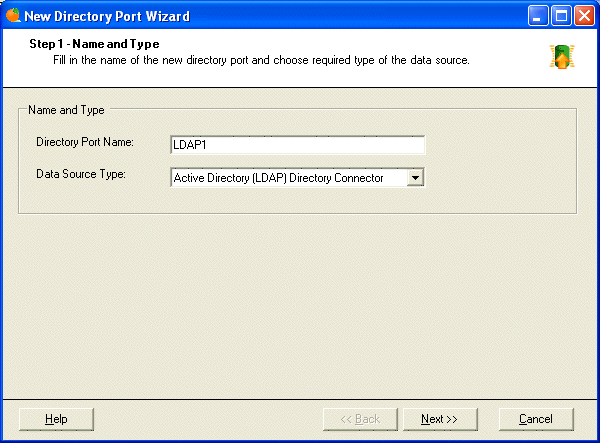Click the 'Name and Type' group label
Screen dimensions: 600x443
66,110
